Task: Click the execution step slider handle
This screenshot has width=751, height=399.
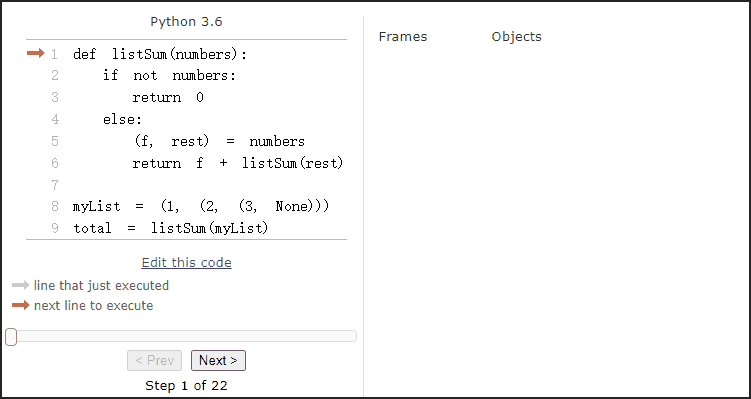Action: [x=11, y=337]
